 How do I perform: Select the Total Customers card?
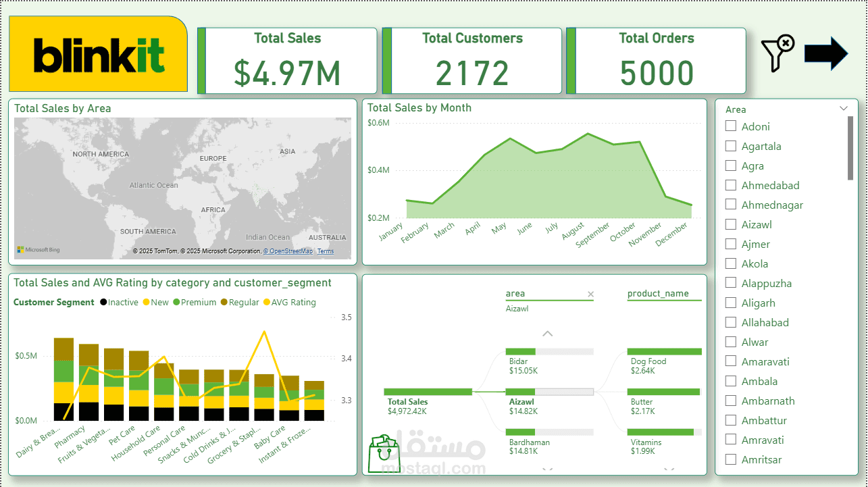point(471,61)
